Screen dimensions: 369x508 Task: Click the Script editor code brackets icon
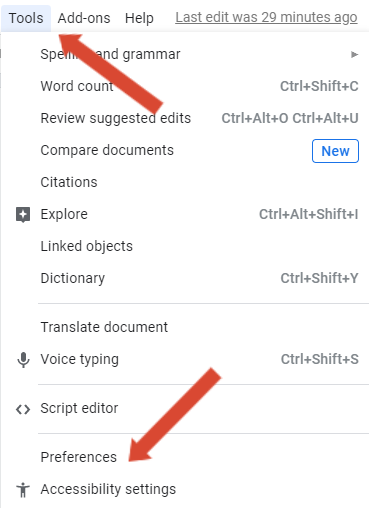point(23,409)
